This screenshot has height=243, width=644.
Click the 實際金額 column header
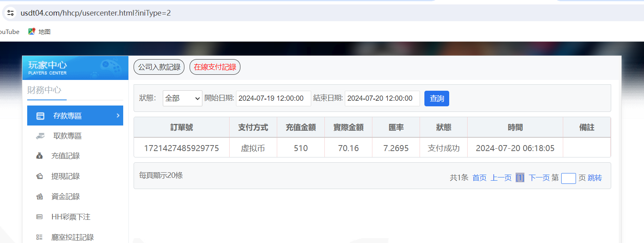point(348,127)
